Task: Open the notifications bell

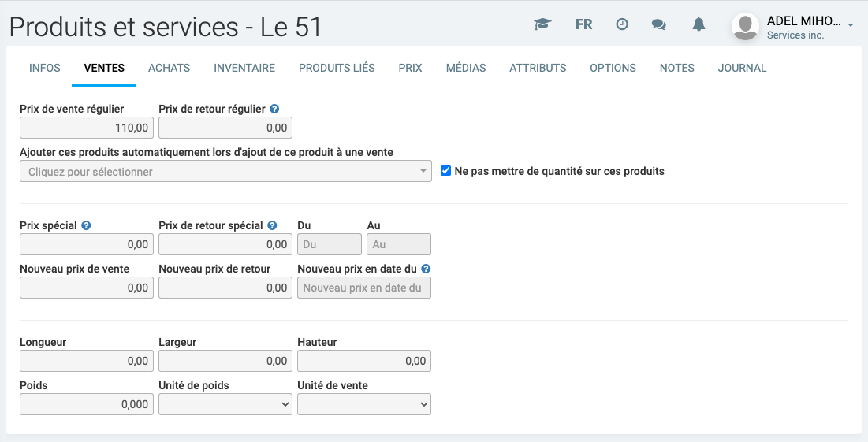Action: (698, 24)
